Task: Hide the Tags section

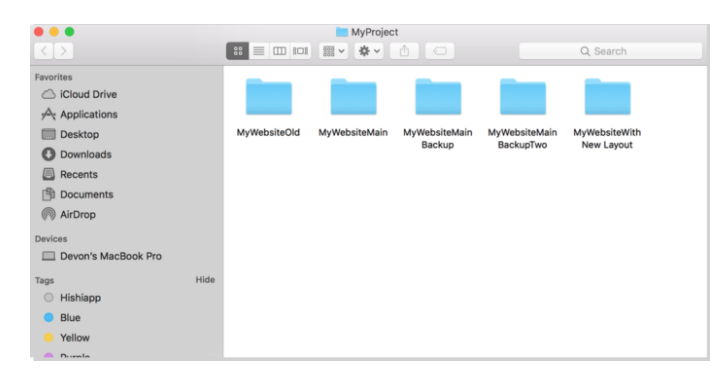Action: click(x=205, y=280)
